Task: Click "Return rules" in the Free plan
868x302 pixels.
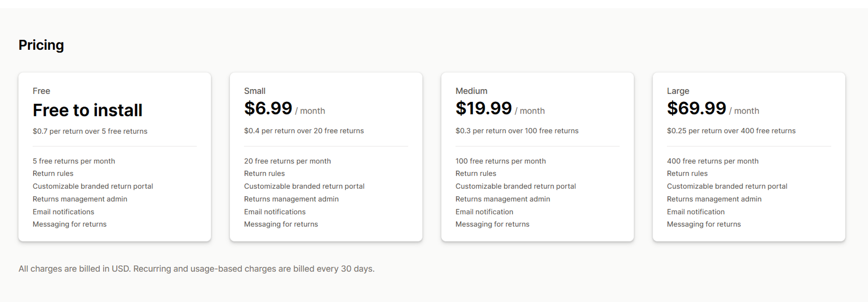Action: pyautogui.click(x=53, y=174)
